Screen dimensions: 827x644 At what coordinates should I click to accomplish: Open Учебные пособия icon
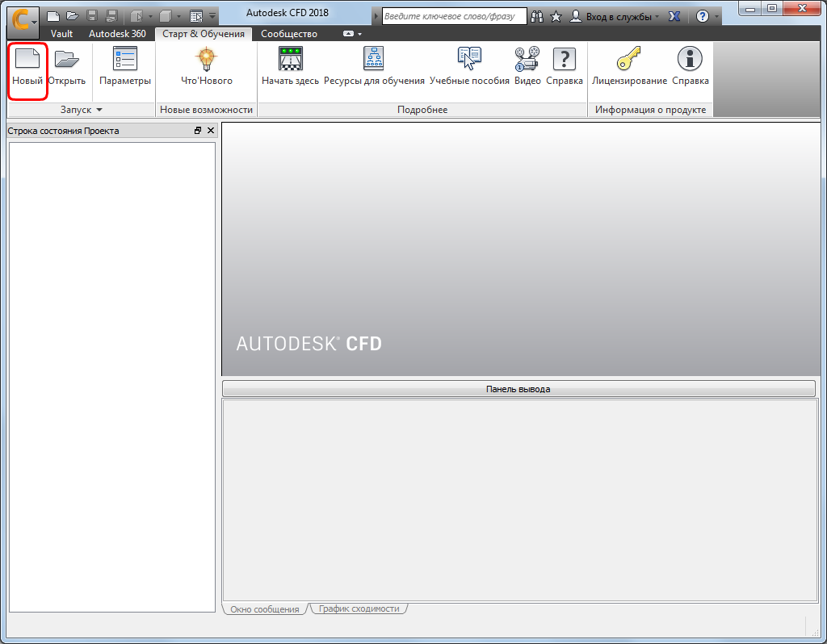point(469,58)
